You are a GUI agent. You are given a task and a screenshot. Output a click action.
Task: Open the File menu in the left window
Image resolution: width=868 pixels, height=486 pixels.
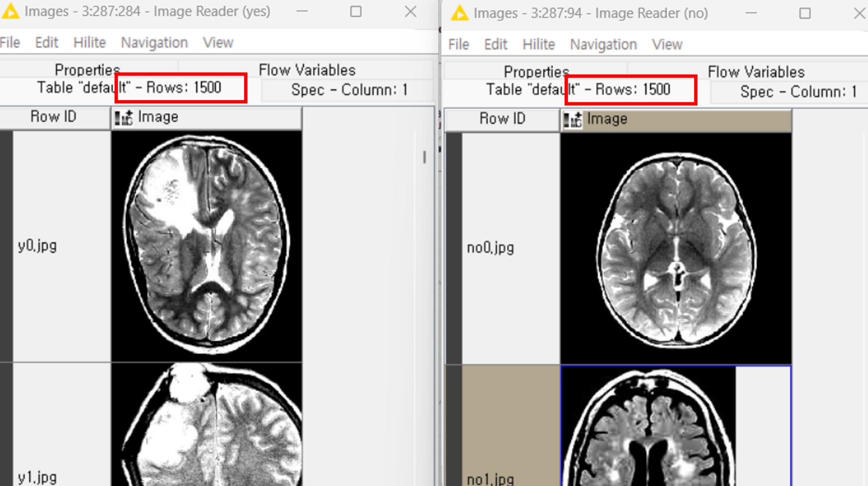[10, 43]
